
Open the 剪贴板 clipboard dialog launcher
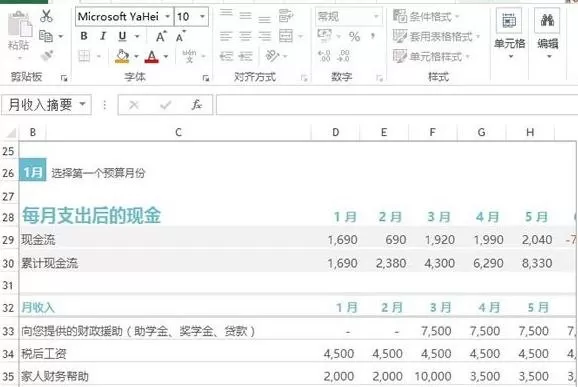point(64,78)
